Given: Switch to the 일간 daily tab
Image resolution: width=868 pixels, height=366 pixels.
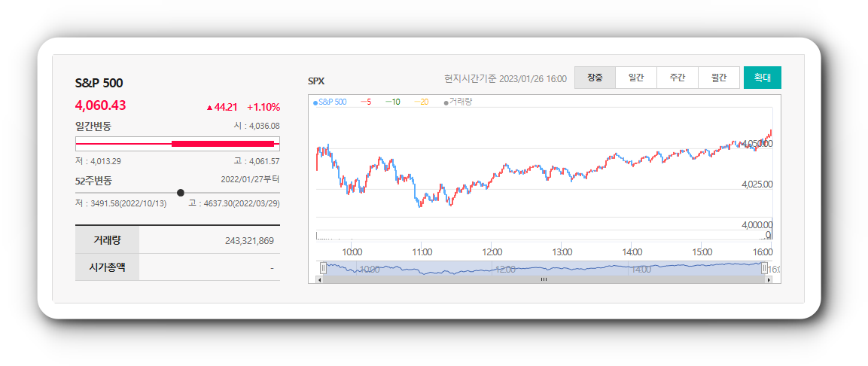Looking at the screenshot, I should point(636,78).
